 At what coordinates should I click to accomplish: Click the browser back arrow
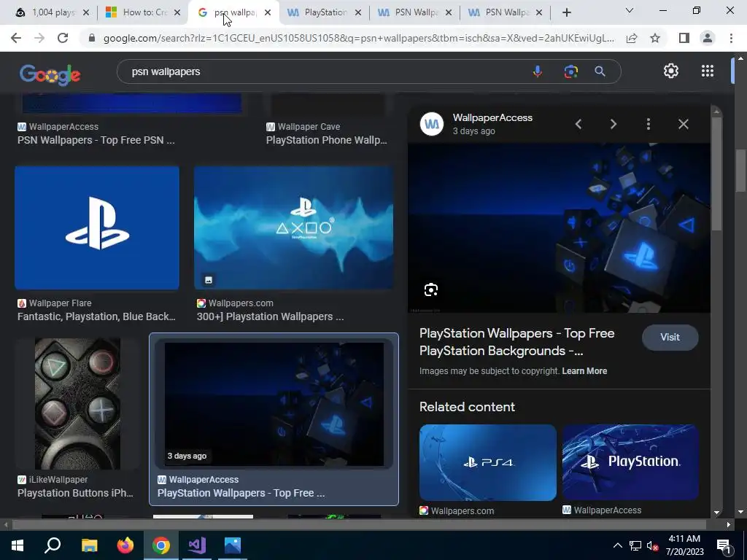coord(16,38)
